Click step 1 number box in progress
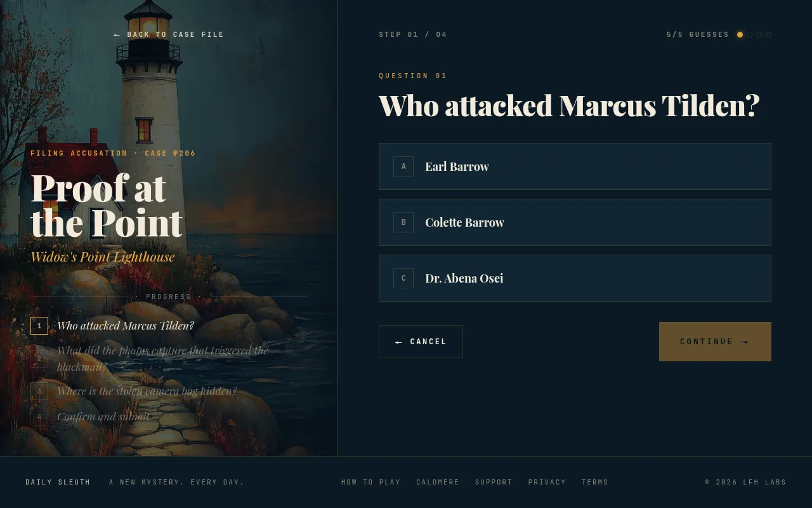 (39, 326)
